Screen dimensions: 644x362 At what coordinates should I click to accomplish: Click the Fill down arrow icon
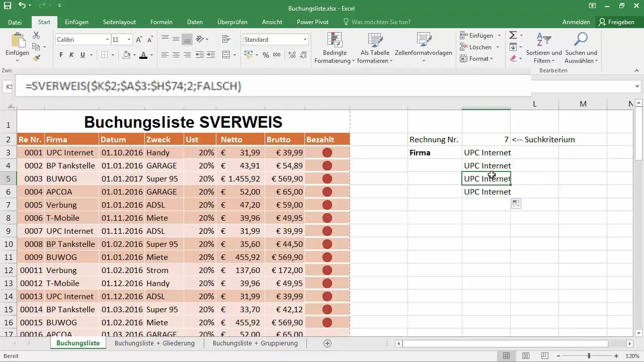click(x=513, y=47)
